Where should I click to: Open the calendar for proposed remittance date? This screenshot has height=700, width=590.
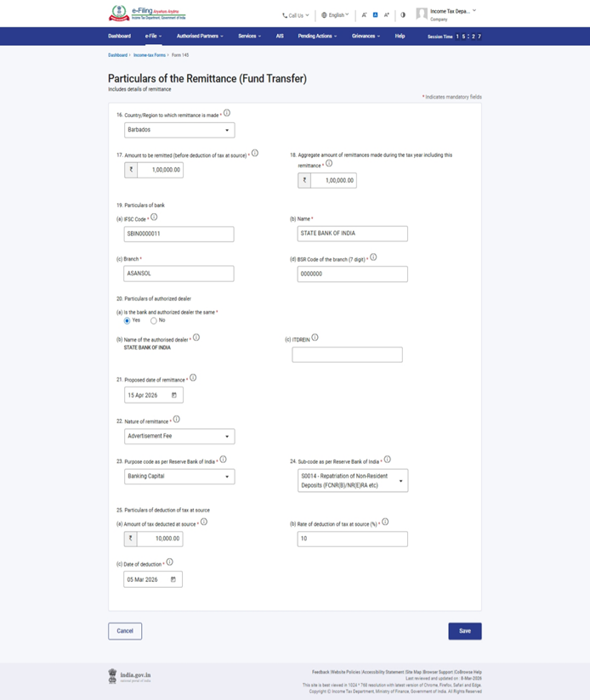tap(175, 394)
